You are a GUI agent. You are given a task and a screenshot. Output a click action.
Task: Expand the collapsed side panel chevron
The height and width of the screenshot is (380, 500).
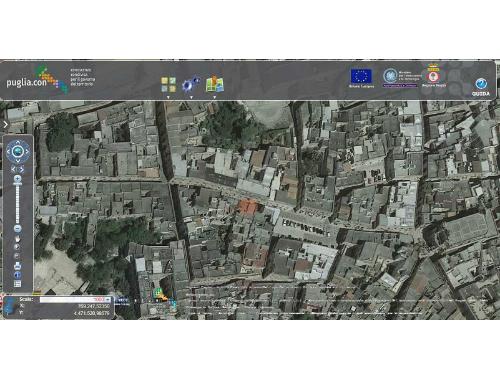5,125
